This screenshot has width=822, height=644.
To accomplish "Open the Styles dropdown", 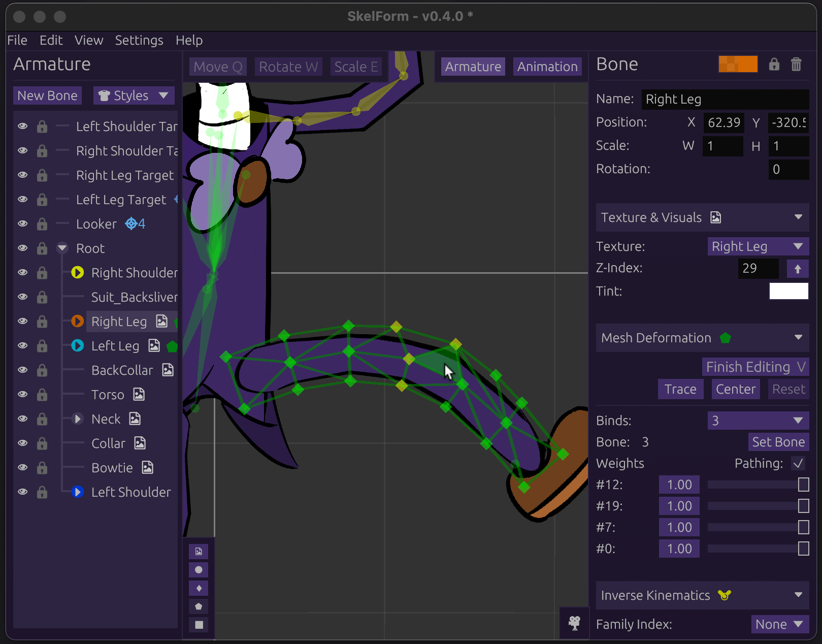I will (134, 95).
